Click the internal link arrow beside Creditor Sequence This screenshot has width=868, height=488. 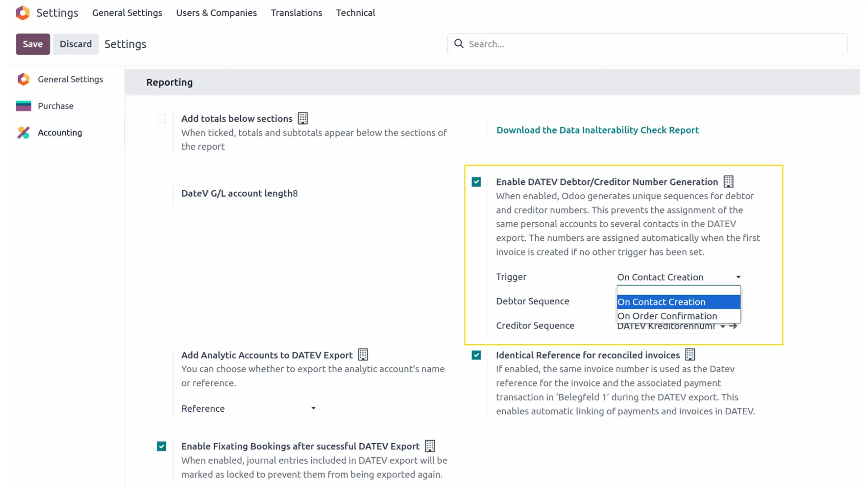[733, 326]
